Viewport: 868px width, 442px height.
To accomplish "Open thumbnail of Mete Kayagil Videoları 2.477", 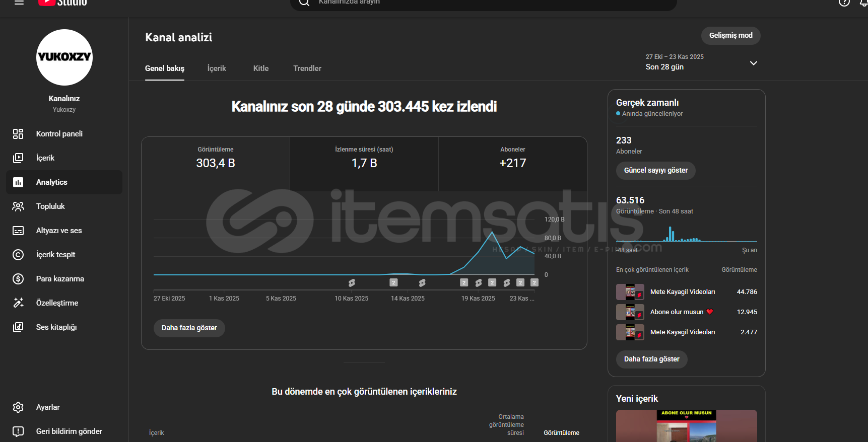I will tap(630, 332).
